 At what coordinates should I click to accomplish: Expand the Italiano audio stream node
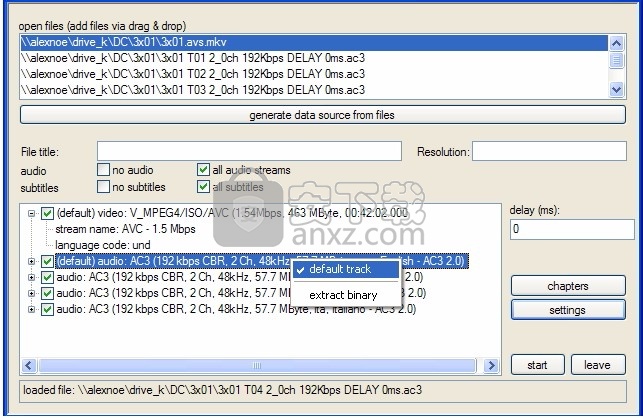(31, 309)
